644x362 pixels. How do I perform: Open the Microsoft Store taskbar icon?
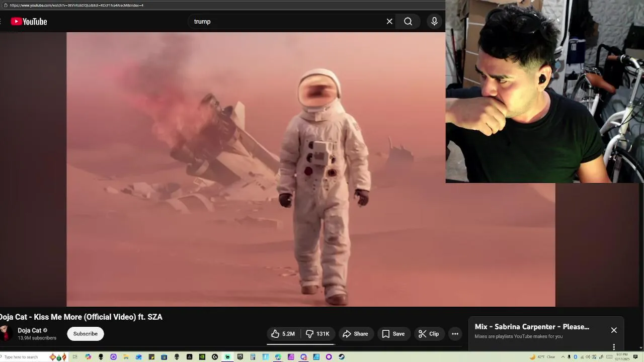point(164,357)
